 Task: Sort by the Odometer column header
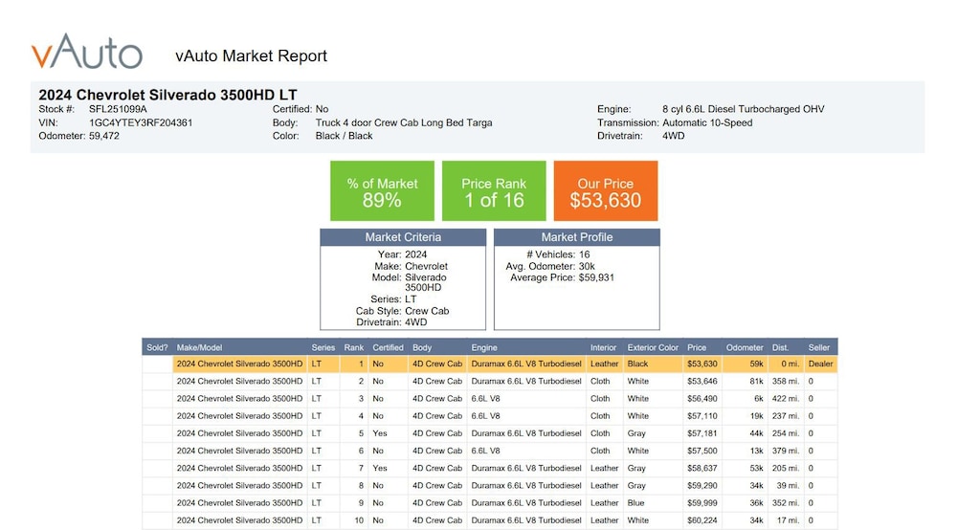[x=745, y=347]
